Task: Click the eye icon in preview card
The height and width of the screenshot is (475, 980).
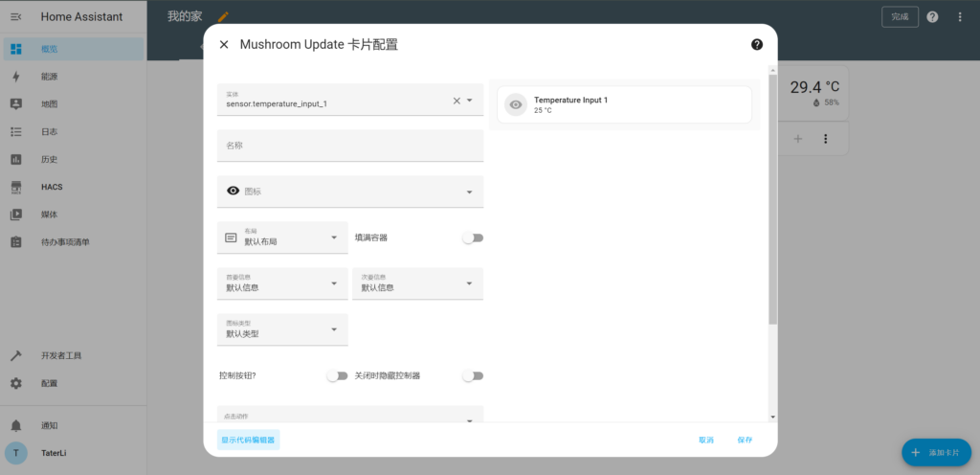Action: [516, 105]
